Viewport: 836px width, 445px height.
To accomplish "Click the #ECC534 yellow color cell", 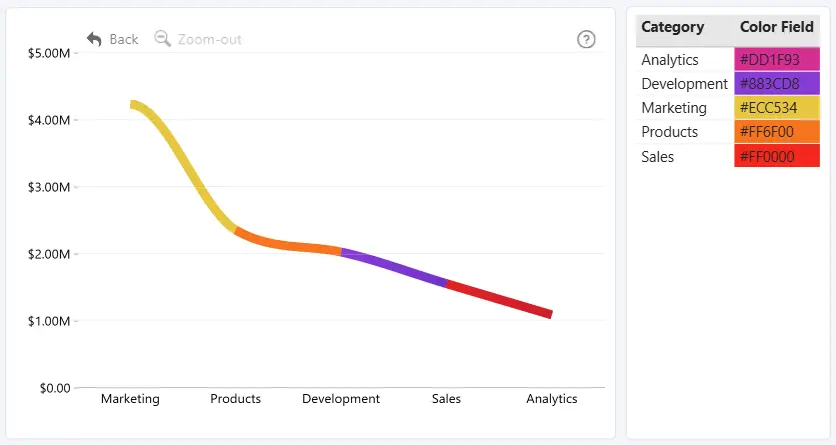I will click(x=777, y=108).
